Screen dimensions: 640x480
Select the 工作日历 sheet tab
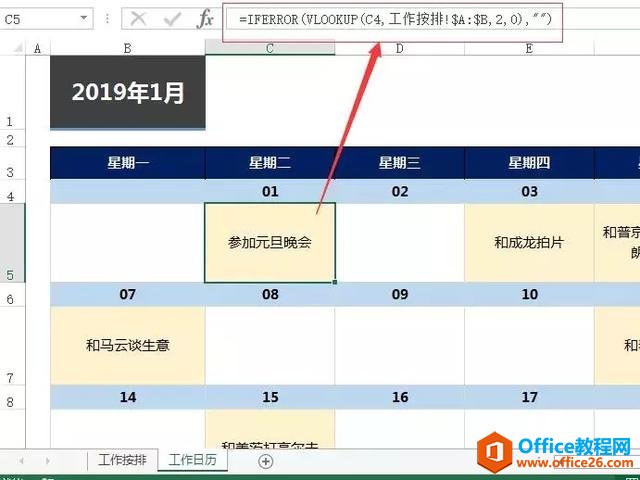192,460
